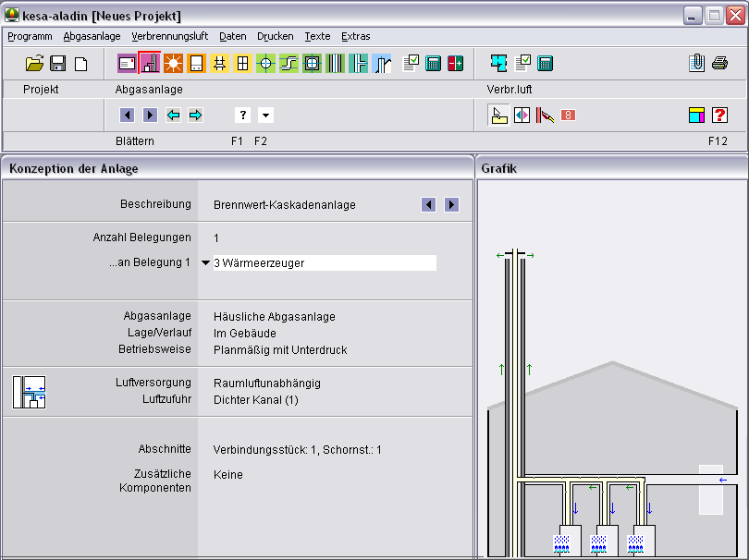The image size is (749, 560).
Task: Select the orange sun-shaped heat source icon
Action: tap(173, 64)
